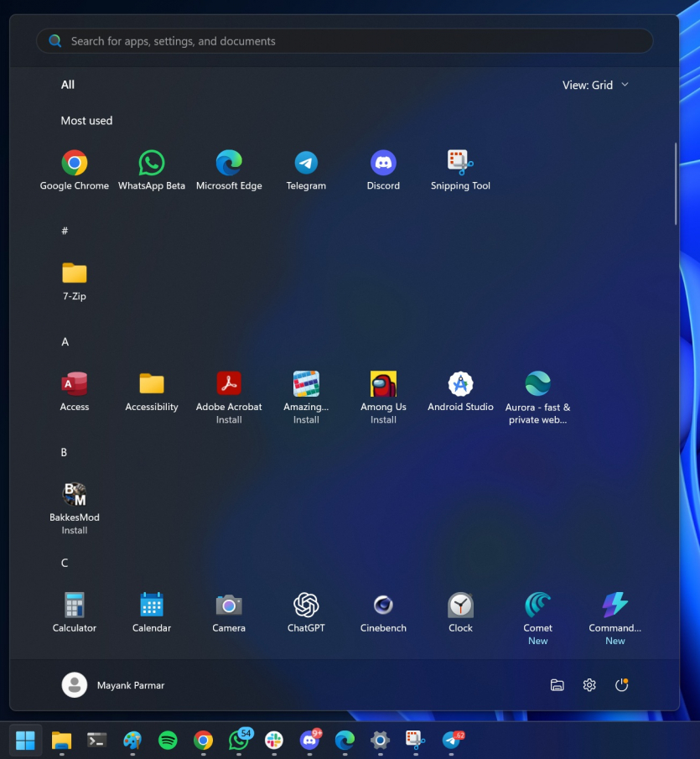This screenshot has height=759, width=700.
Task: Click the app search field
Action: point(344,40)
